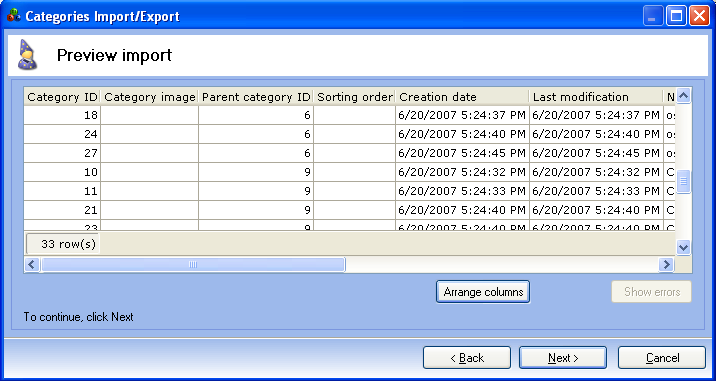Click the 33 row(s) status label

coord(63,244)
